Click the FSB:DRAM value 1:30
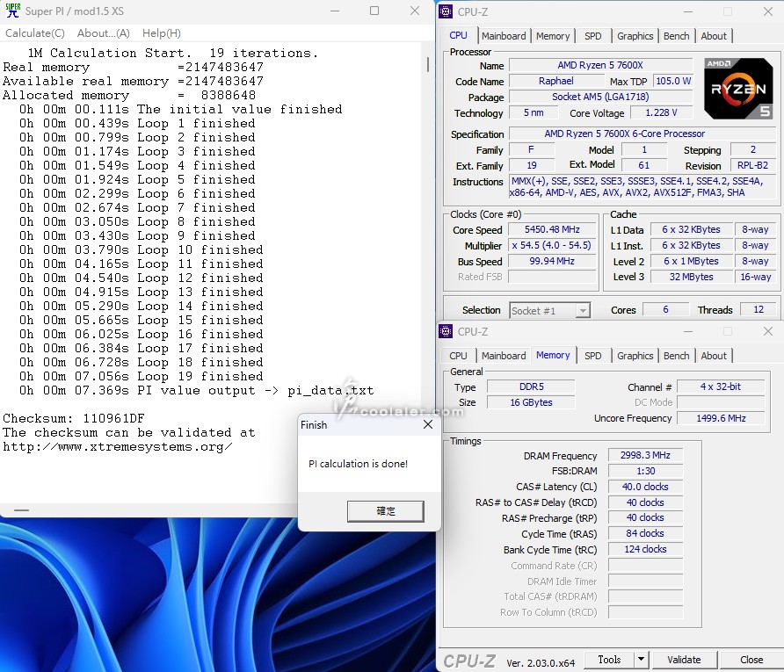 [x=645, y=471]
